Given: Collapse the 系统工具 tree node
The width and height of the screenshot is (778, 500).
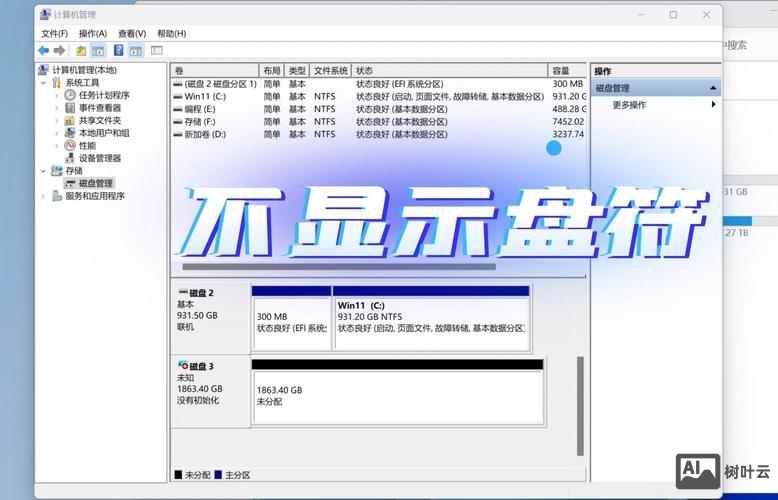Looking at the screenshot, I should pyautogui.click(x=44, y=82).
